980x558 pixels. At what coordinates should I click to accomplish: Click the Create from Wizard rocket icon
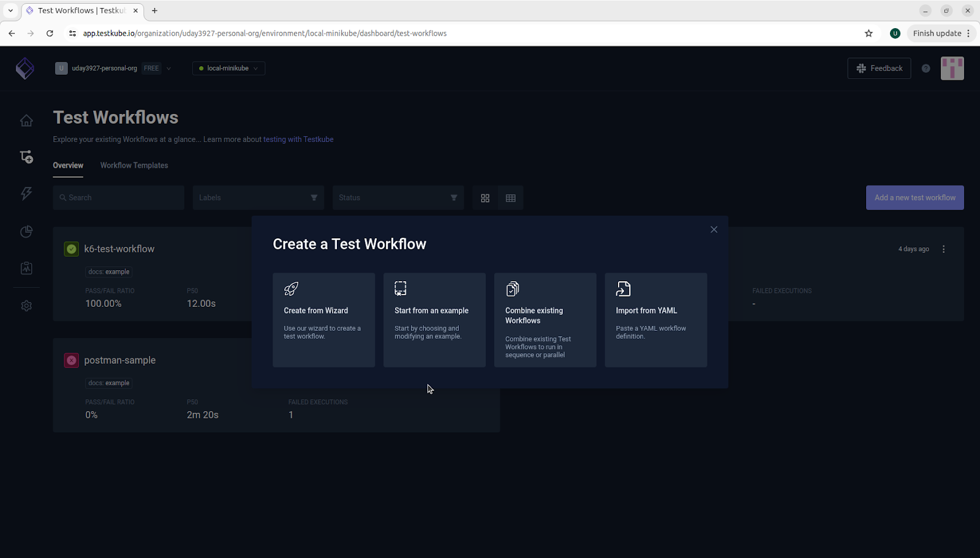(x=292, y=288)
